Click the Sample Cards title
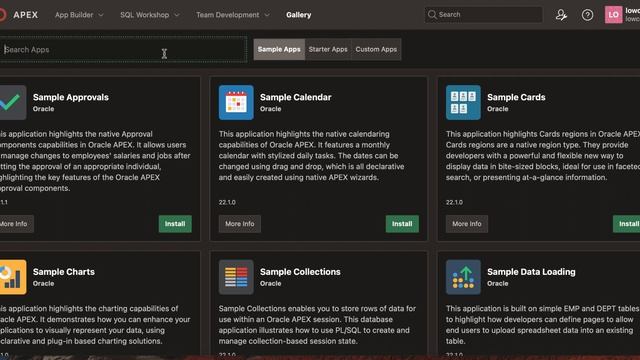The width and height of the screenshot is (640, 360). [516, 97]
